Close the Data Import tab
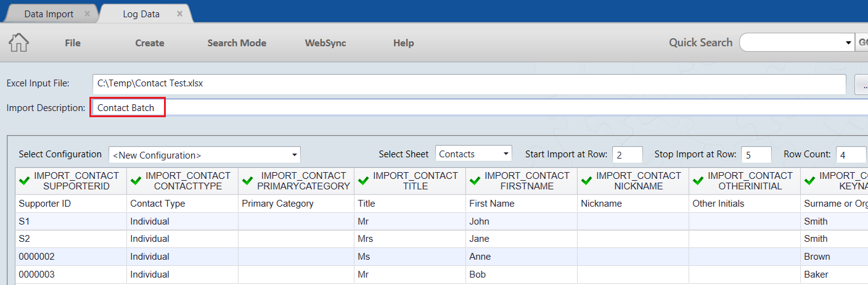The width and height of the screenshot is (868, 285). pyautogui.click(x=87, y=14)
